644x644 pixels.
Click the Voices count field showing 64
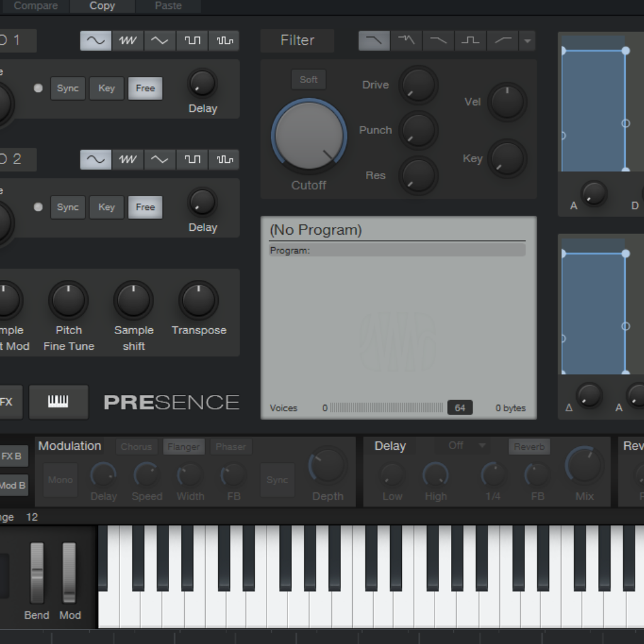point(460,408)
